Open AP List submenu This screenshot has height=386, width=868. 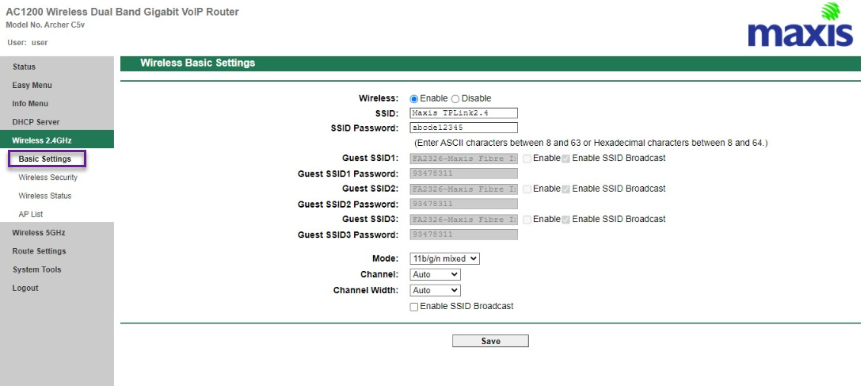click(x=30, y=214)
